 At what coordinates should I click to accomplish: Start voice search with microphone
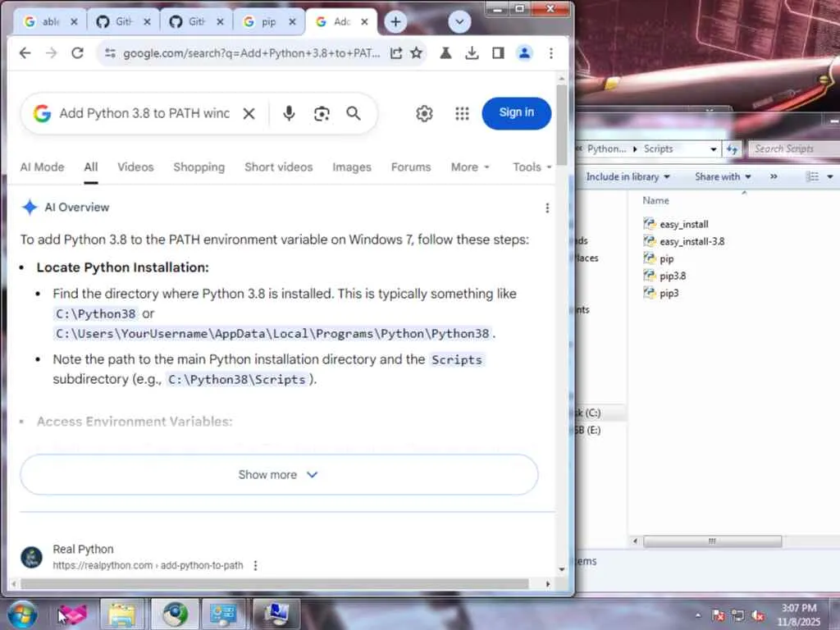pyautogui.click(x=289, y=113)
